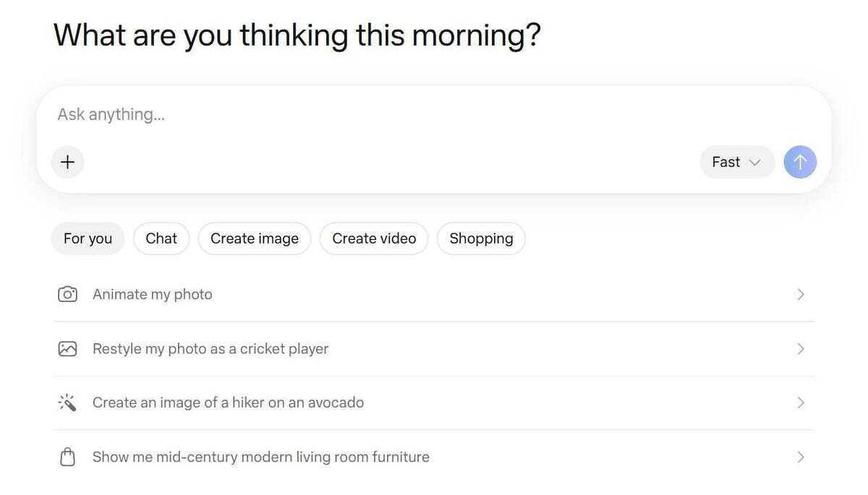
Task: Switch to the Chat tab
Action: 161,238
